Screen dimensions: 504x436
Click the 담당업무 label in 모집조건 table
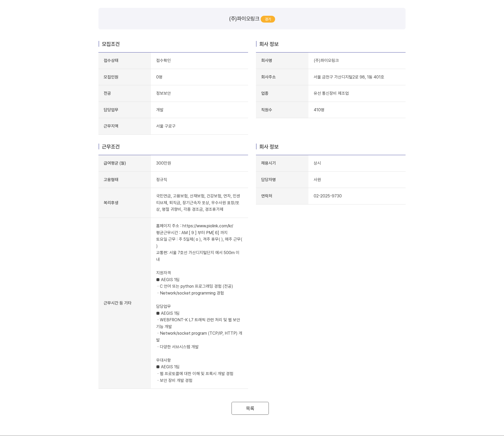[x=111, y=110]
